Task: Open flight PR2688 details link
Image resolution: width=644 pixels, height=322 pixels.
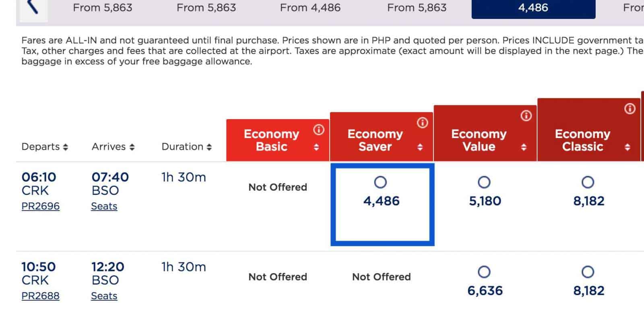Action: 40,296
